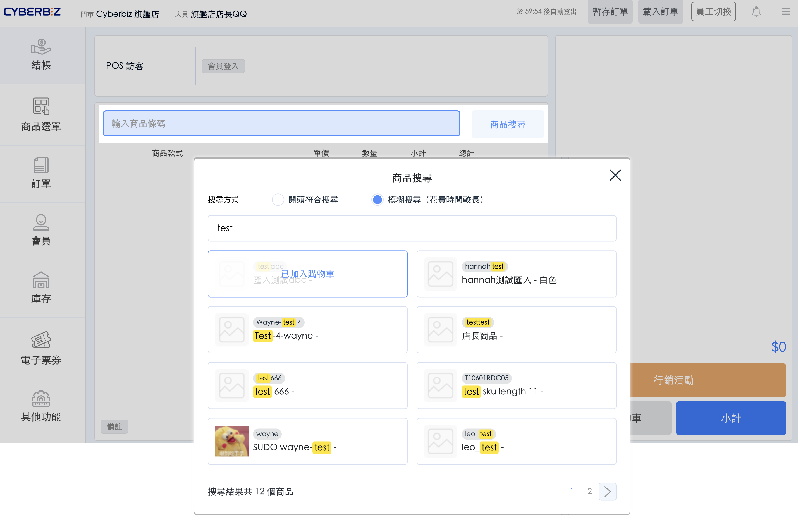
Task: Select 模糊搜尋 fuzzy search radio option
Action: pos(377,200)
